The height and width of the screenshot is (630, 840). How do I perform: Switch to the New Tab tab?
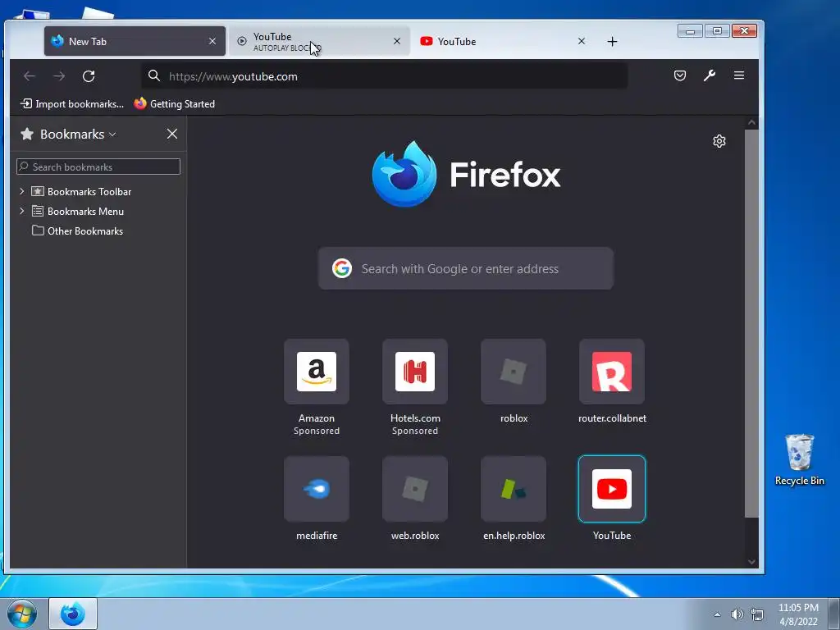tap(135, 41)
